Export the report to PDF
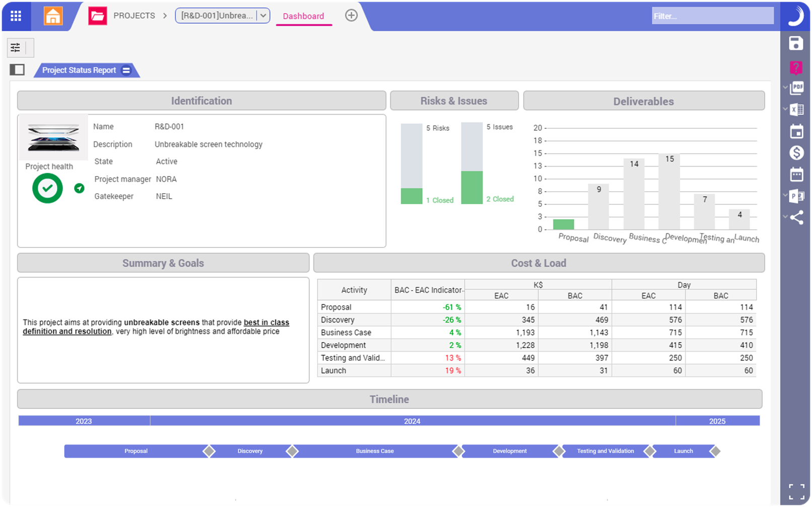Screen dimensions: 812x507 pyautogui.click(x=797, y=88)
